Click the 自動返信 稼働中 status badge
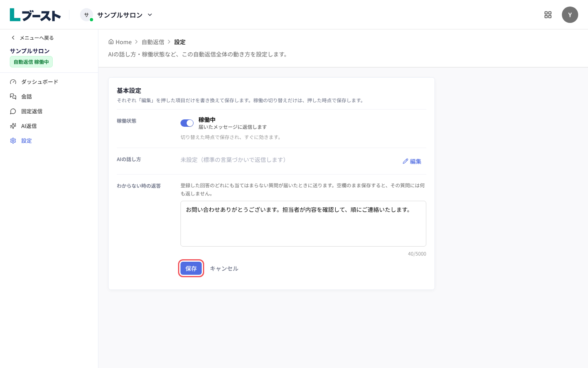588x368 pixels. point(31,62)
